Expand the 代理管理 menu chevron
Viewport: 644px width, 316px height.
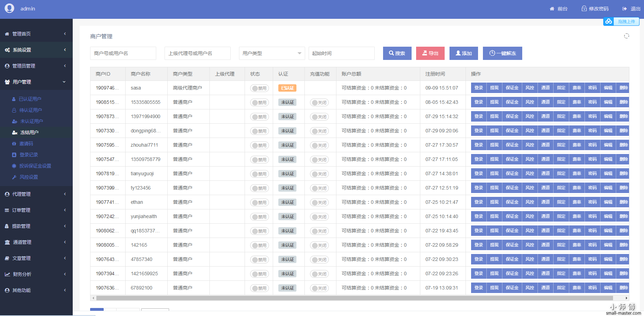pos(65,194)
